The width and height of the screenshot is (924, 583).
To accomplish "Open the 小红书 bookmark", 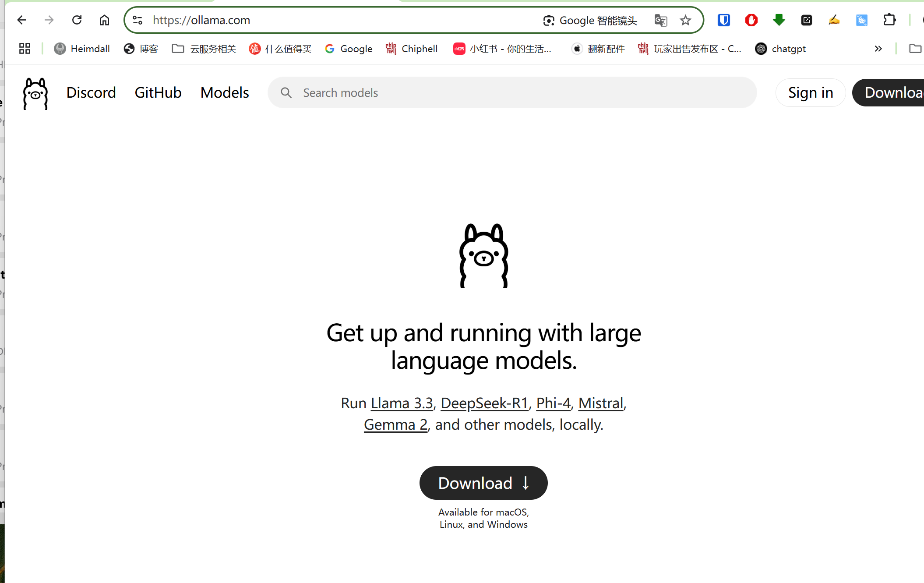I will 502,49.
